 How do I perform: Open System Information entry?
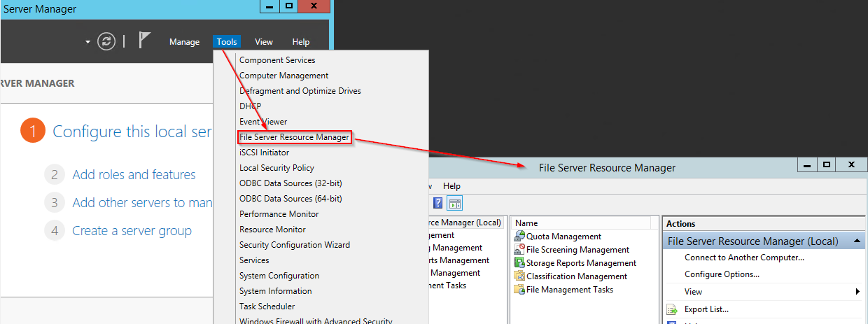point(276,291)
